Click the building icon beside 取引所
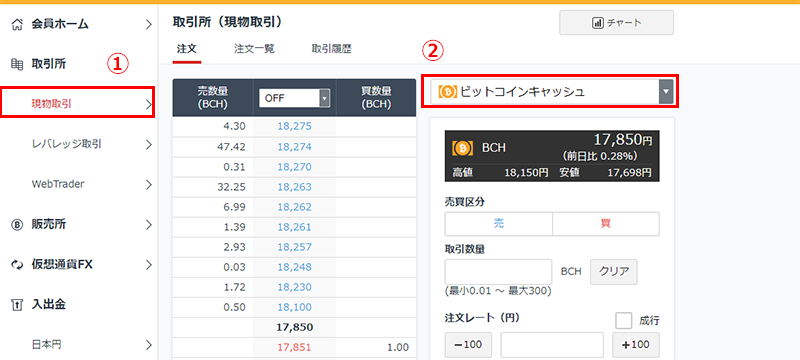 (17, 64)
